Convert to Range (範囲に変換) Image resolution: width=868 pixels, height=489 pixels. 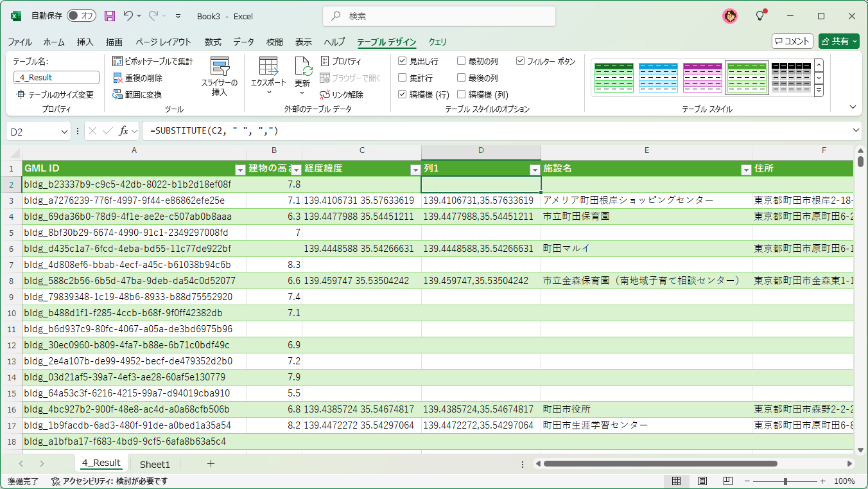click(x=137, y=94)
